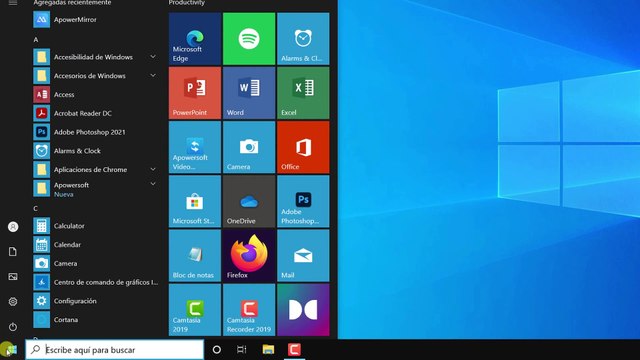
Task: Focus the 'Escribe aquí para buscar' search box
Action: 115,350
